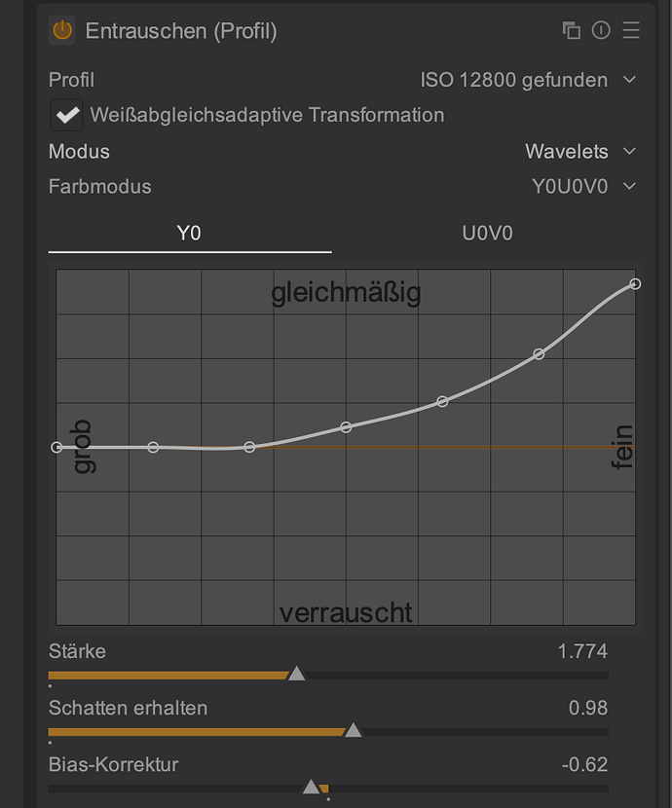Switch to the U0V0 tab
This screenshot has width=672, height=808.
click(x=487, y=234)
